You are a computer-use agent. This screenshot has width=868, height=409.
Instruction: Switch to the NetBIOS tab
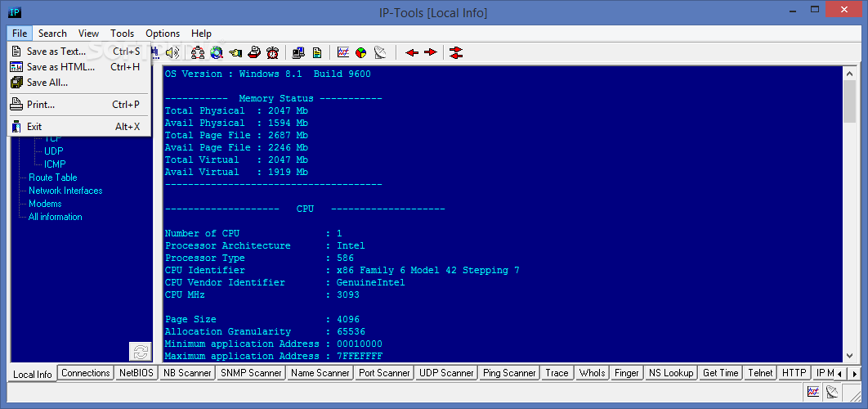136,373
